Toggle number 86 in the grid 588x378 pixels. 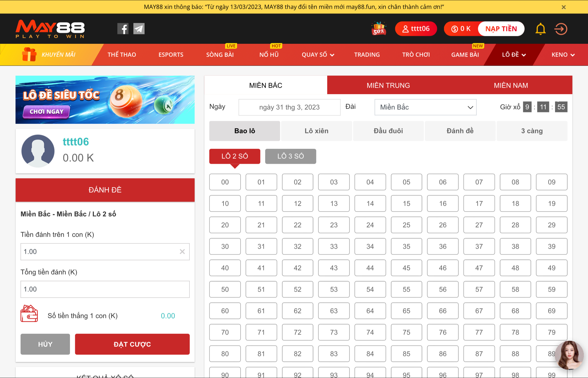[443, 354]
